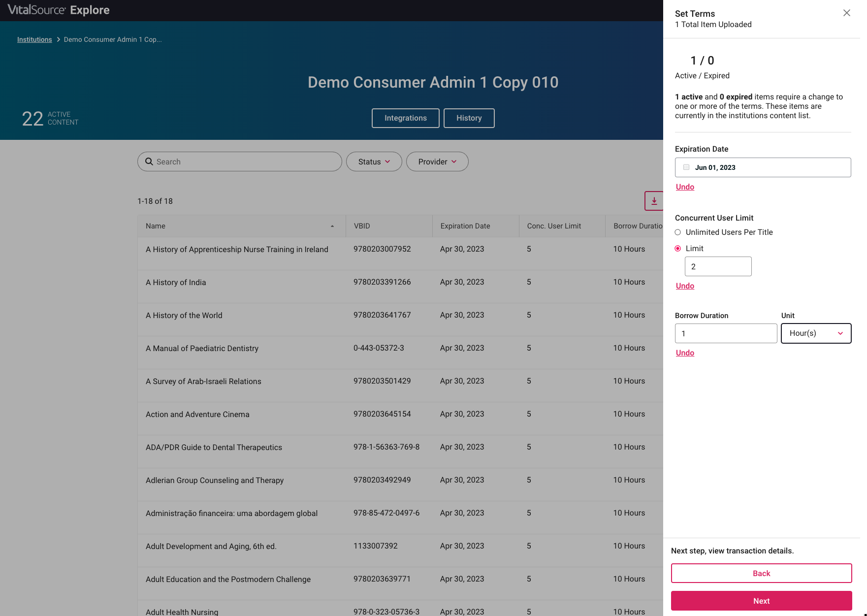867x616 pixels.
Task: Click the search magnifier icon
Action: pos(149,162)
